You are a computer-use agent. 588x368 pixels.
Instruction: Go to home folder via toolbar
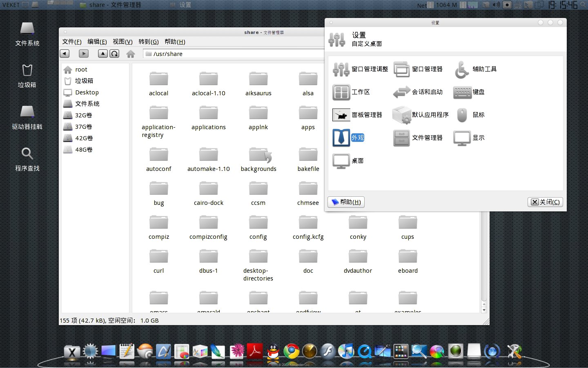point(131,54)
